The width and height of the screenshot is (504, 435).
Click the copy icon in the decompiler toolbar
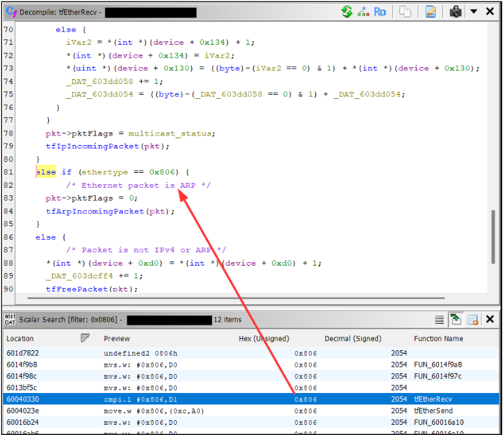point(406,12)
